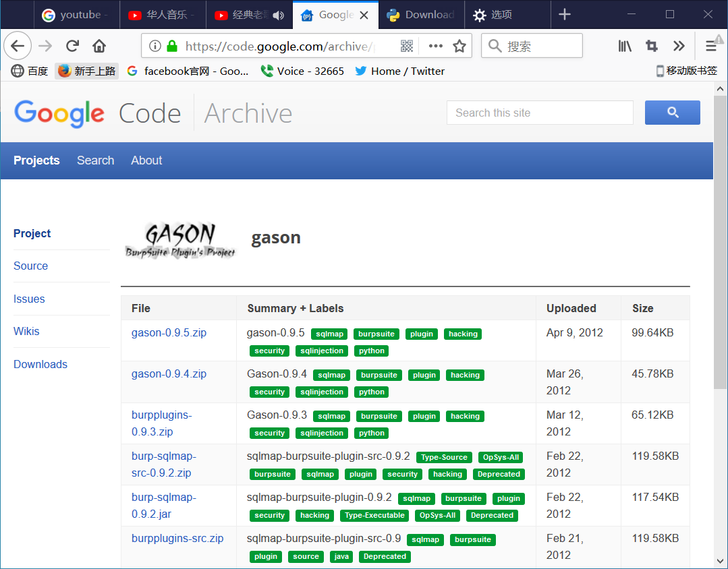Bookmark this page with the star icon

click(x=459, y=46)
